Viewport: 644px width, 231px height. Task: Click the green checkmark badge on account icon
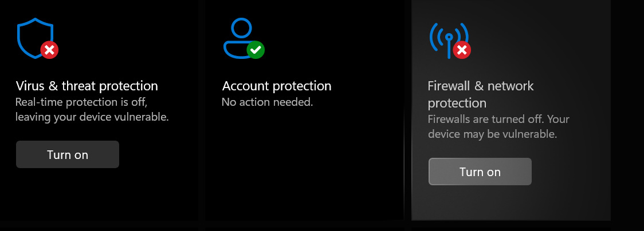[x=256, y=50]
